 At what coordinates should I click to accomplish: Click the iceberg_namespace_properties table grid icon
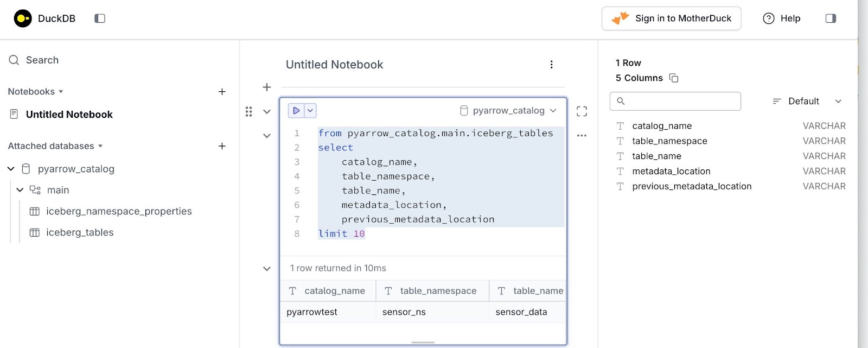pyautogui.click(x=35, y=211)
